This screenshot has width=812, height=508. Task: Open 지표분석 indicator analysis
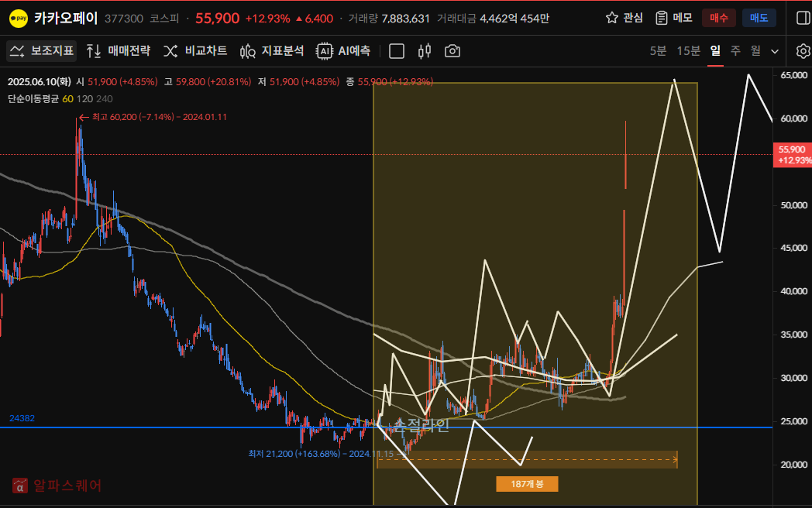point(272,51)
